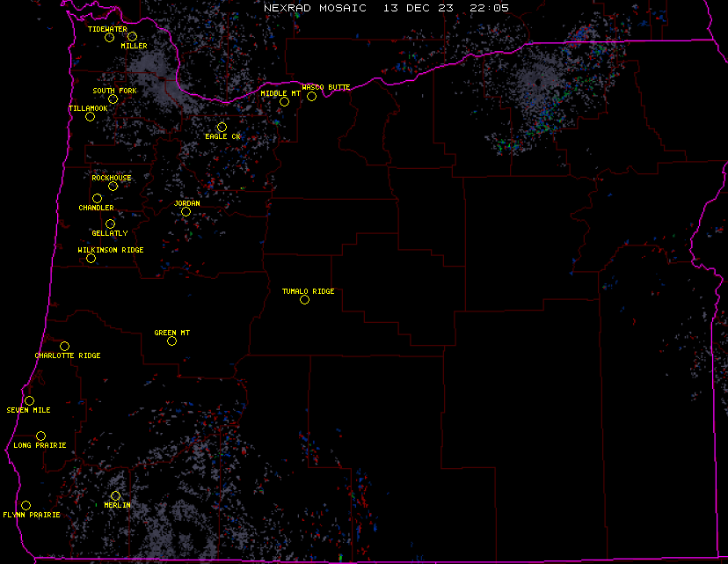
Task: Select the Wasco Butte station circle
Action: [311, 96]
